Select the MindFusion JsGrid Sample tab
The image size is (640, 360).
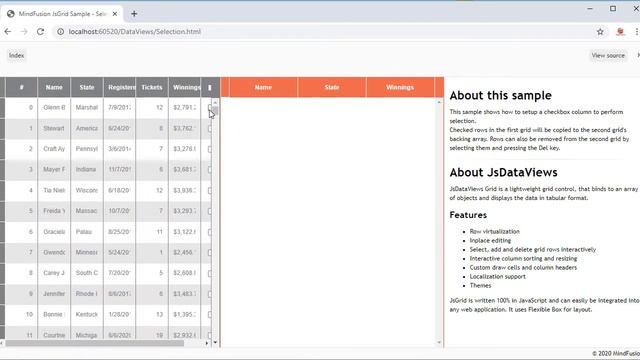tap(62, 13)
